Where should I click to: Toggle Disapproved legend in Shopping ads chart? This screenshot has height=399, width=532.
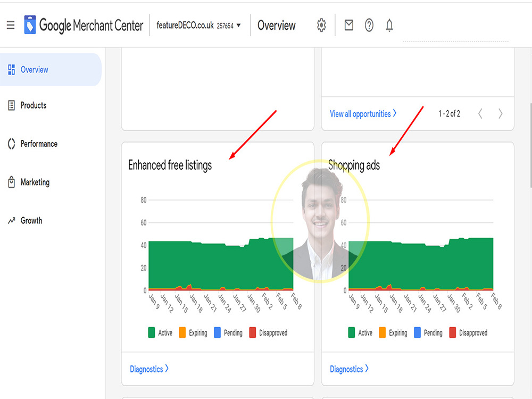pos(468,333)
